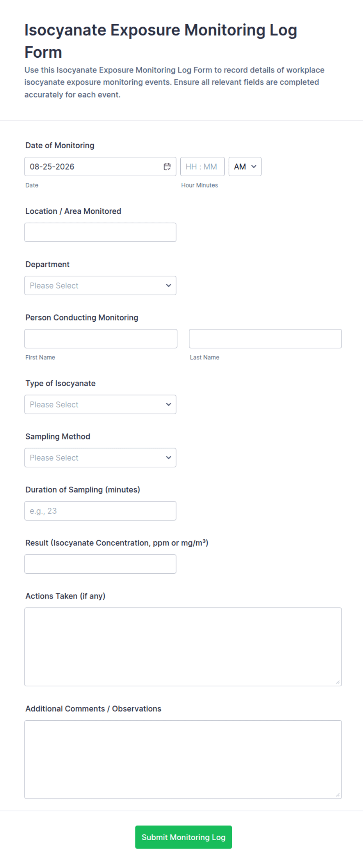Focus the Last Name input
Viewport: 363px width, 868px height.
click(265, 338)
